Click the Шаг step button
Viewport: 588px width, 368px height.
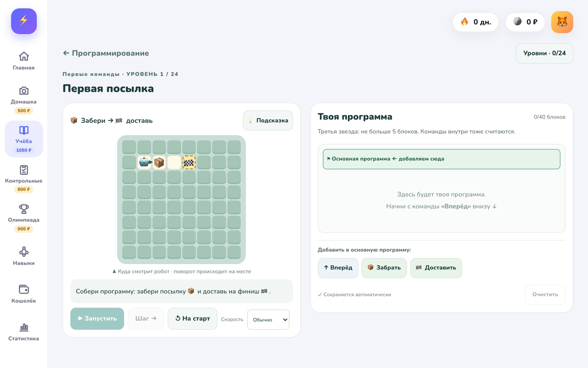point(146,319)
